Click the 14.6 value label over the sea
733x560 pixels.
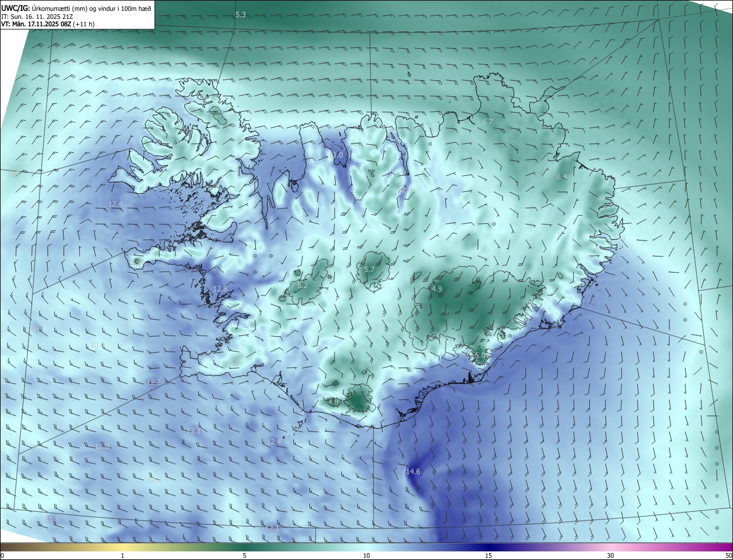(x=413, y=472)
